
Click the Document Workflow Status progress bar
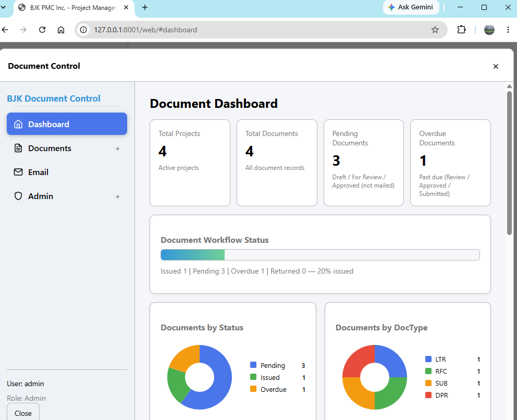[x=320, y=255]
